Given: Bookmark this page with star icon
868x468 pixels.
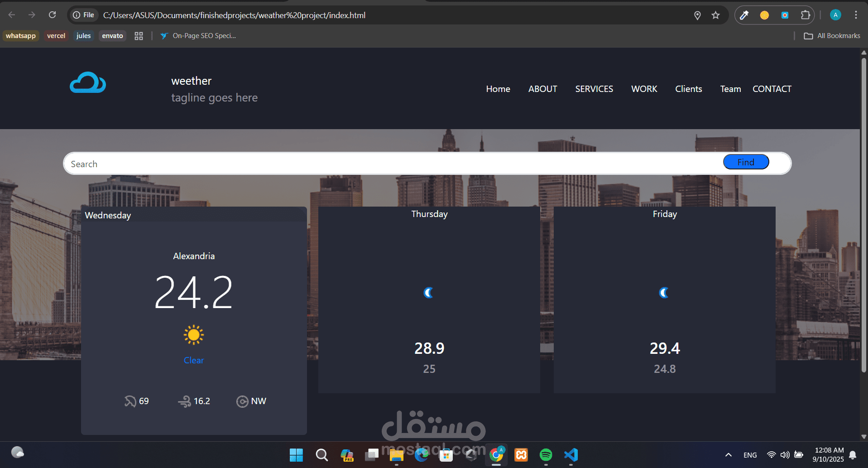Looking at the screenshot, I should pos(715,15).
